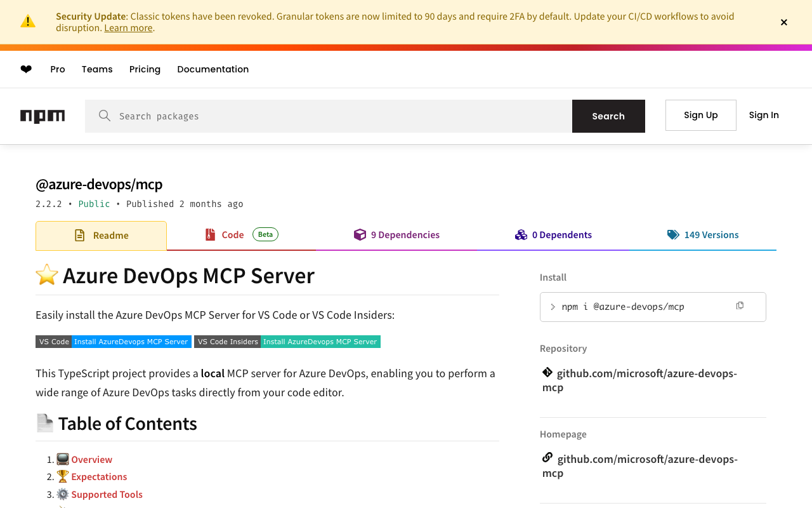Screen dimensions: 812x508
Task: Click the npm heart icon
Action: 26,69
